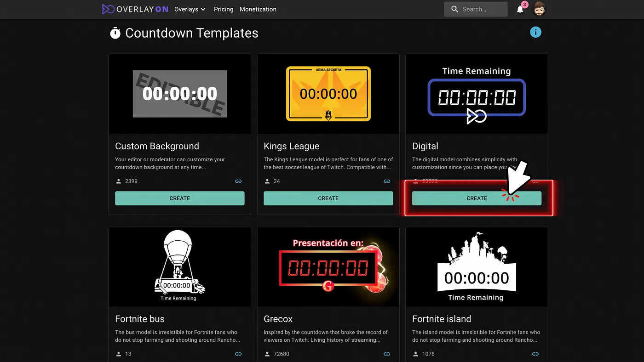The image size is (644, 362).
Task: Copy link icon on Custom Background card
Action: tap(238, 181)
